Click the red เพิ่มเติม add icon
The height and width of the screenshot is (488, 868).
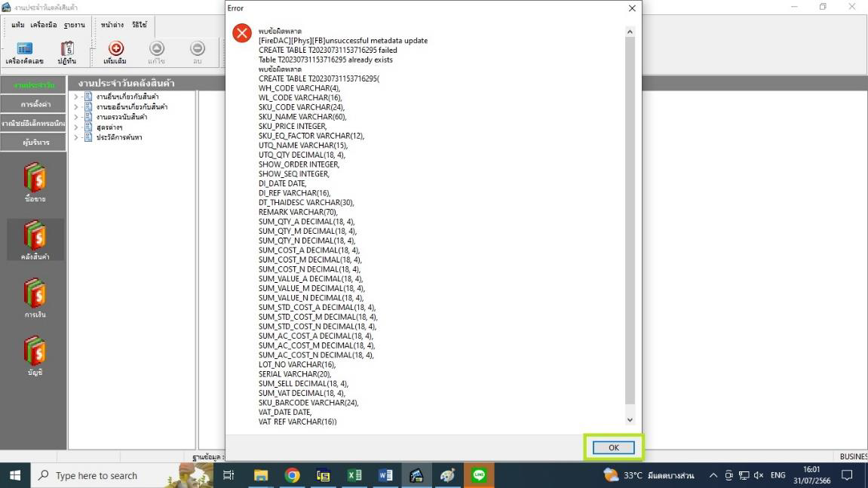(116, 50)
